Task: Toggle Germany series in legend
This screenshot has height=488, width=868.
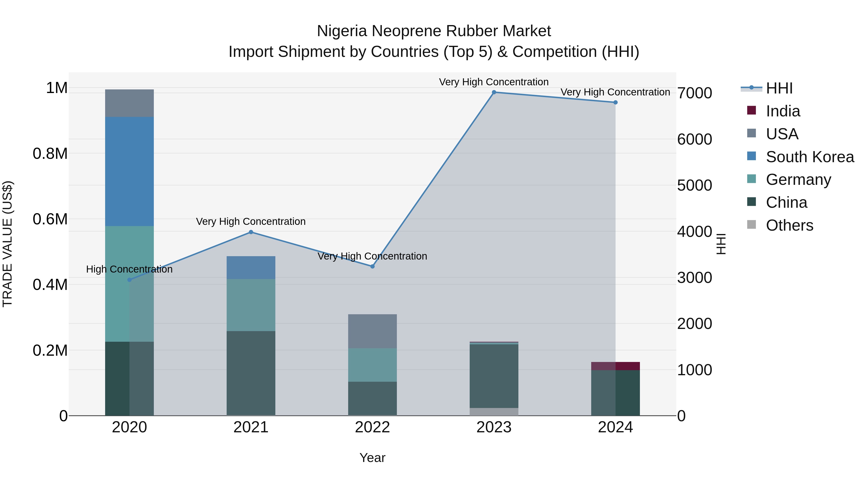Action: (x=789, y=180)
